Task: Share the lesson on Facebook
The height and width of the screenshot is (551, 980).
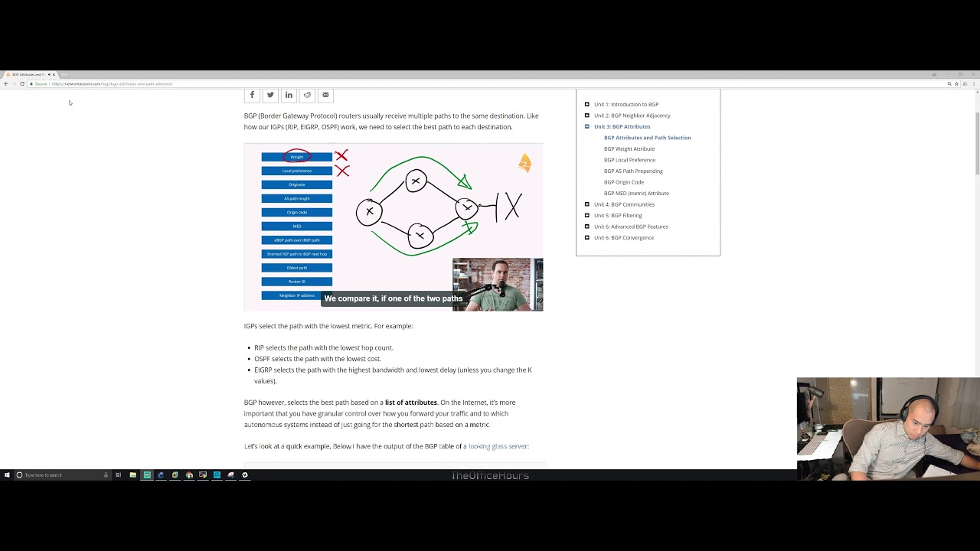Action: click(x=252, y=95)
